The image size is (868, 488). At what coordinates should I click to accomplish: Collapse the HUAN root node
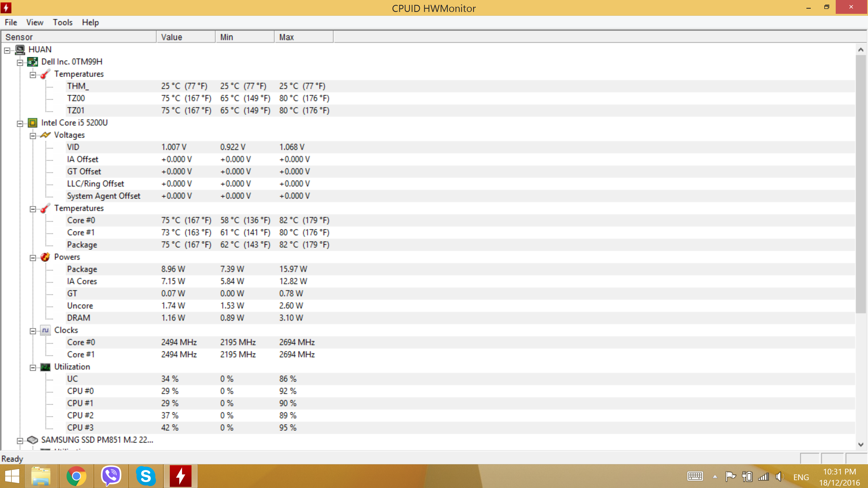pyautogui.click(x=7, y=50)
